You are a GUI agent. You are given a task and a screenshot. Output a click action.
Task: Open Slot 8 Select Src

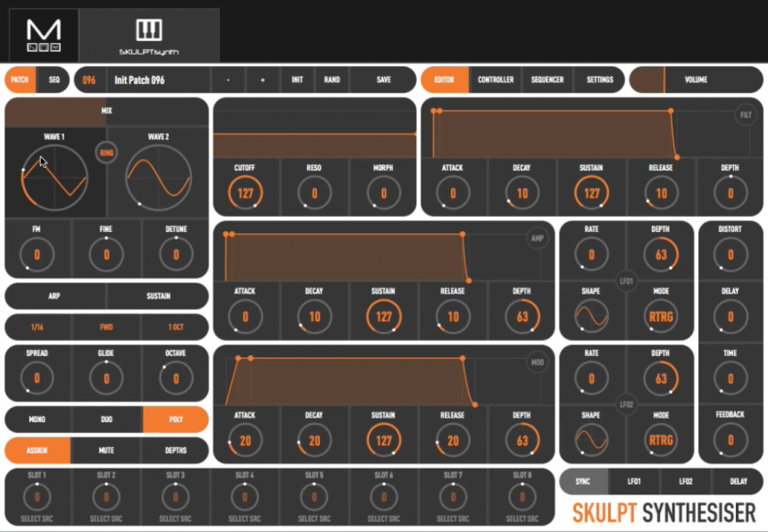point(522,519)
